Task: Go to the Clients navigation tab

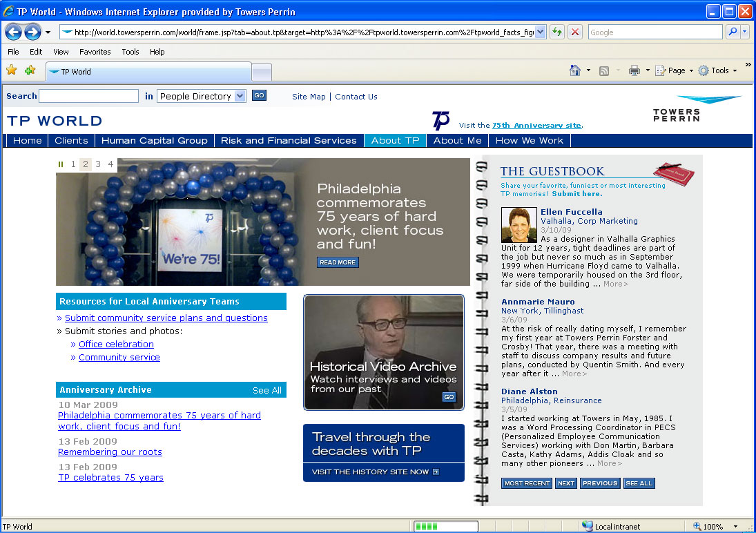Action: (x=71, y=140)
